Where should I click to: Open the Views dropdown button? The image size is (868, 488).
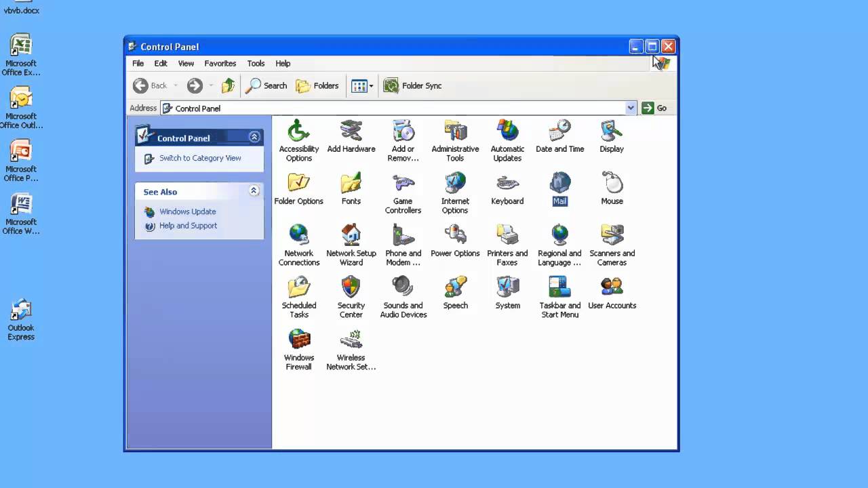coord(362,85)
